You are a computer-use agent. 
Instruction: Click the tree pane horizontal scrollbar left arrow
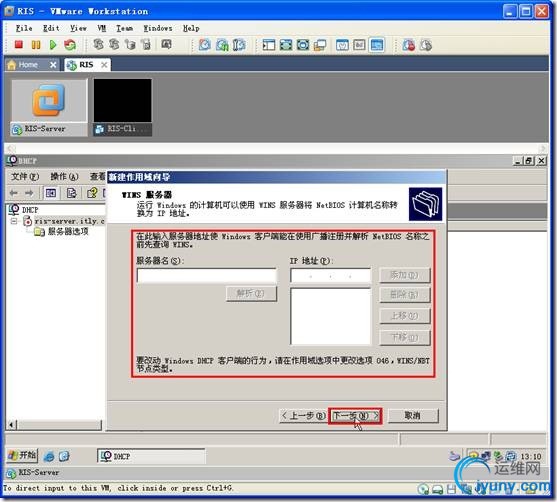[x=12, y=425]
